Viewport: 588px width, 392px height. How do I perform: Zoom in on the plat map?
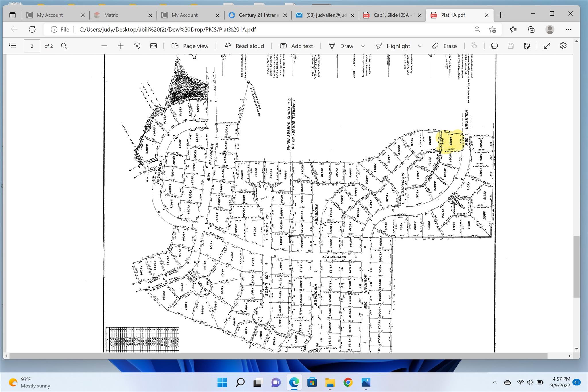pyautogui.click(x=121, y=46)
